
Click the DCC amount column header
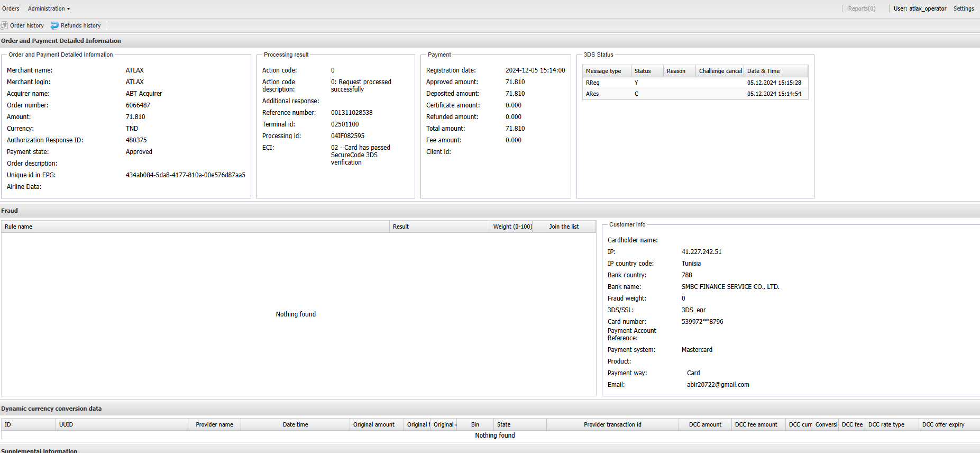(x=704, y=424)
